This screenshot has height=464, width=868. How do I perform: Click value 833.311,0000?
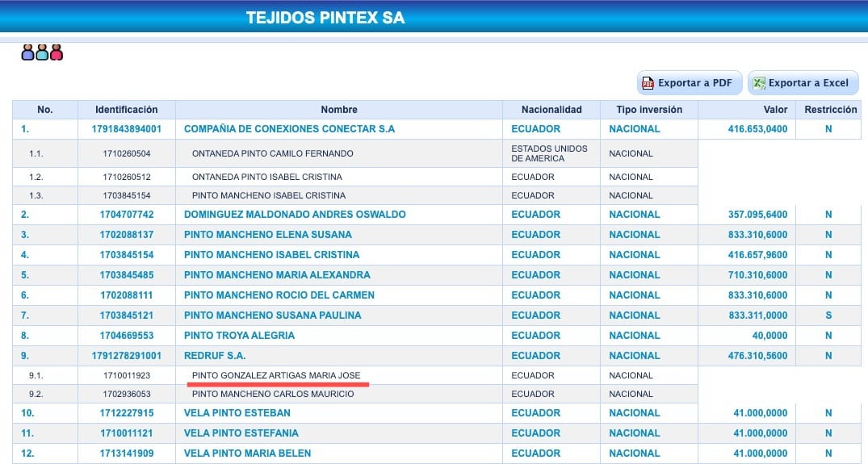(x=757, y=316)
